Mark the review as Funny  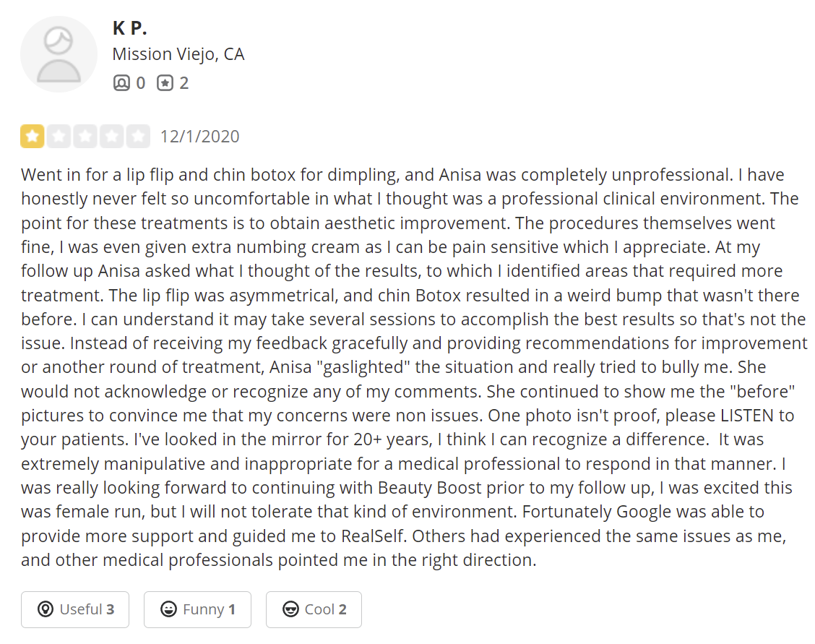tap(197, 609)
